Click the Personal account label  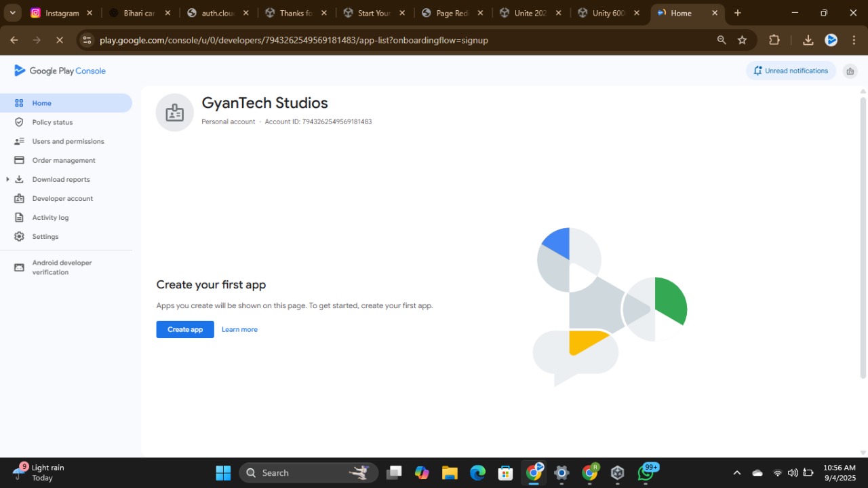[x=229, y=122]
